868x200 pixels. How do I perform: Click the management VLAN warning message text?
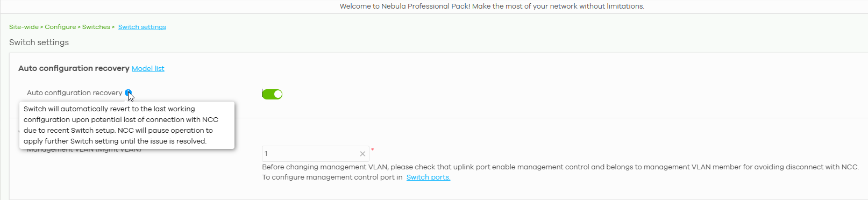click(560, 167)
